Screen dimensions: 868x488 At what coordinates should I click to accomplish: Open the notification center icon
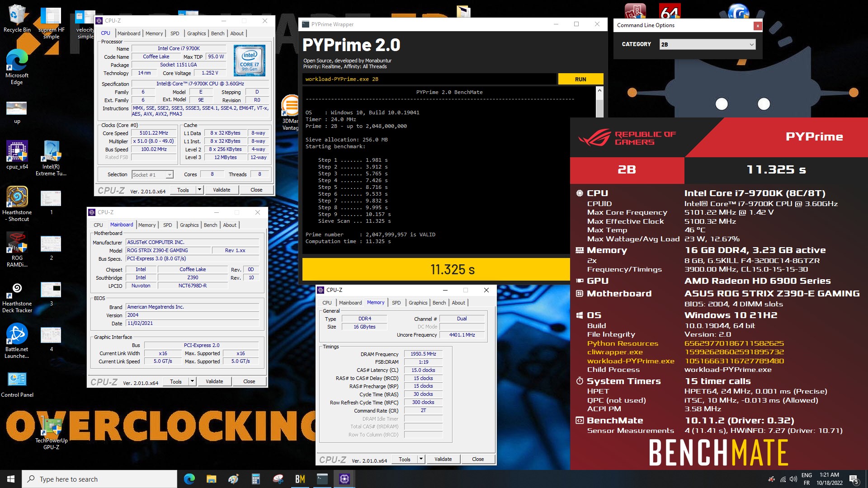click(x=854, y=479)
